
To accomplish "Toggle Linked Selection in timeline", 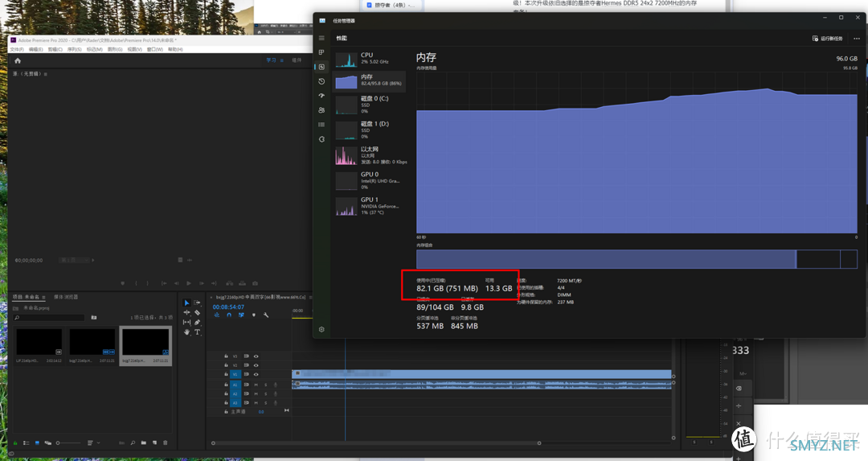I will (x=241, y=315).
